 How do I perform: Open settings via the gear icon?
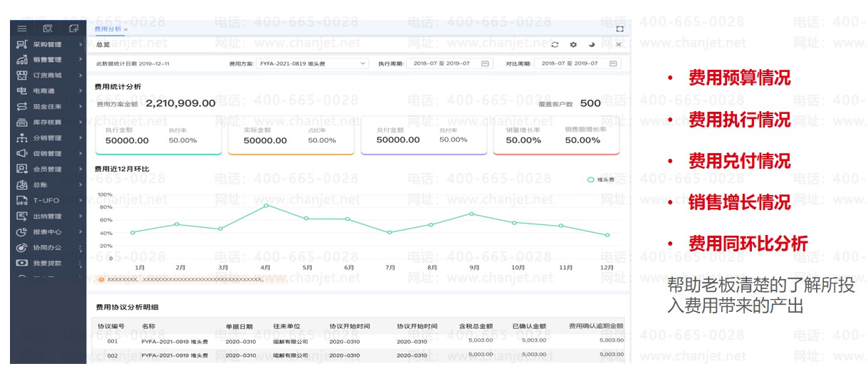pyautogui.click(x=573, y=44)
